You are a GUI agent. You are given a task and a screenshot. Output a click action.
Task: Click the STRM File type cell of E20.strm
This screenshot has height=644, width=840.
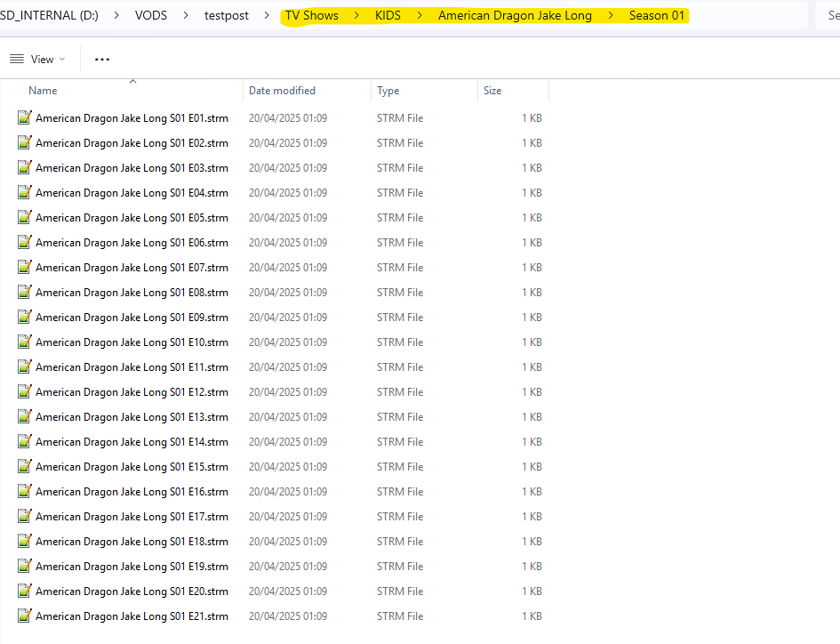click(400, 592)
